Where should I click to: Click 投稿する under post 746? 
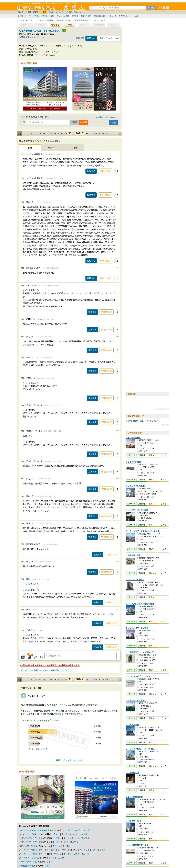[x=92, y=471]
